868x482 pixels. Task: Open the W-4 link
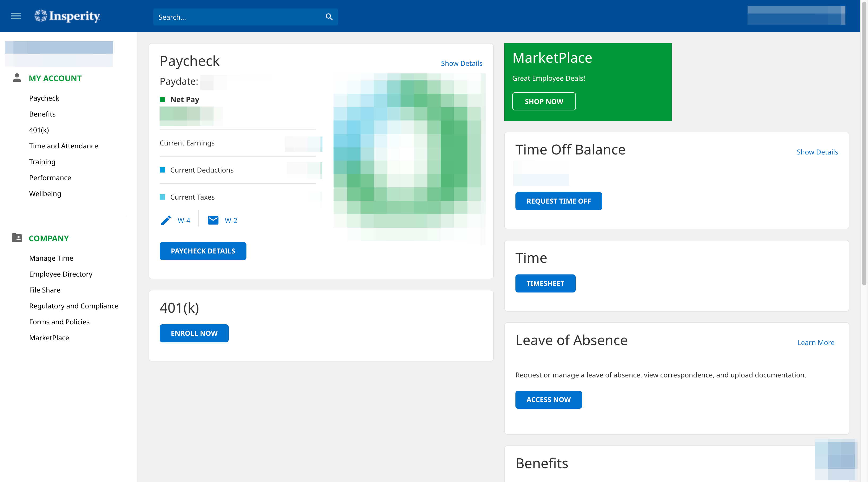184,221
